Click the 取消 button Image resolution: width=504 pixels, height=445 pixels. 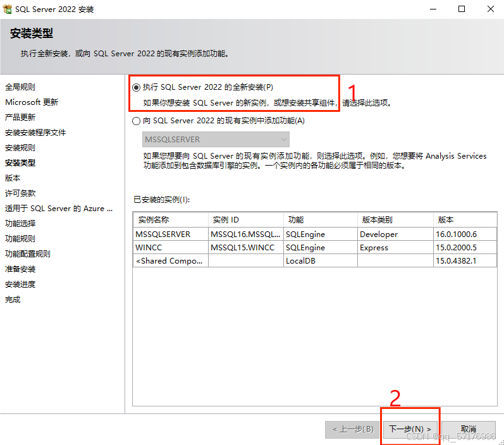pyautogui.click(x=469, y=429)
